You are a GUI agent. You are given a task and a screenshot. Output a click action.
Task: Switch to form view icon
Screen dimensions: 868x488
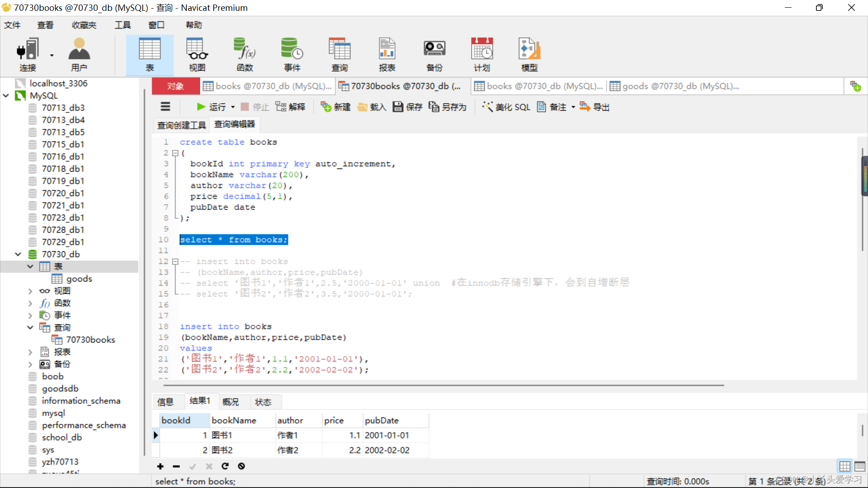tap(860, 466)
